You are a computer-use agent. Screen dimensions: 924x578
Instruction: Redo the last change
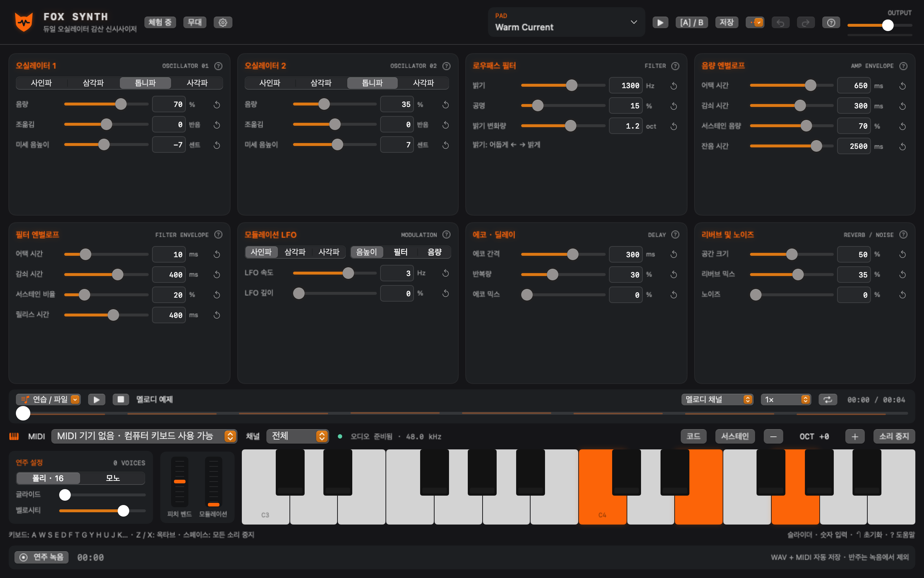tap(806, 22)
